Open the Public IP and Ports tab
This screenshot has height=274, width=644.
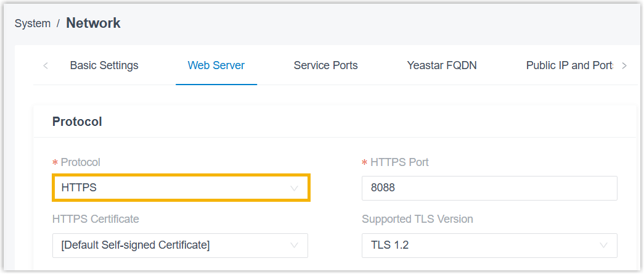[569, 65]
